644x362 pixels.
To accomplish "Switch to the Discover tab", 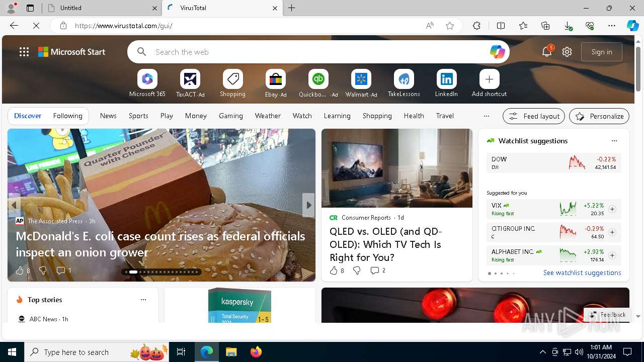I will point(28,116).
